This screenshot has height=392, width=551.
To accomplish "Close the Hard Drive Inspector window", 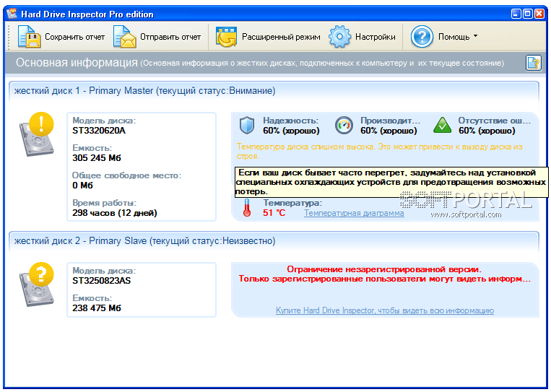I will click(539, 14).
